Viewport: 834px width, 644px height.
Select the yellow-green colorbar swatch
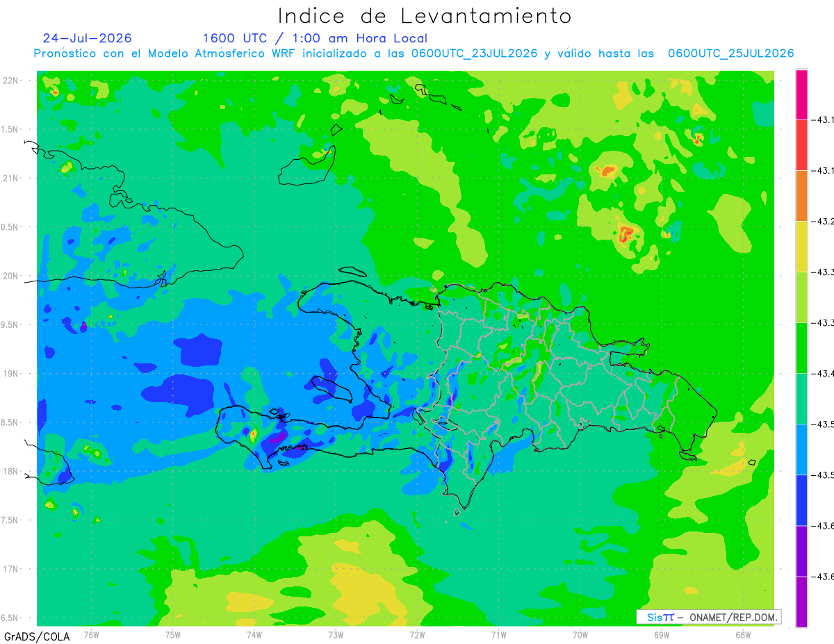[801, 297]
